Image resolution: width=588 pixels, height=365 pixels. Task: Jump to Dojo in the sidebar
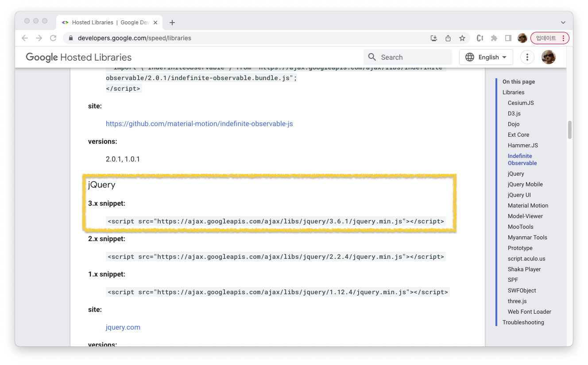click(514, 124)
